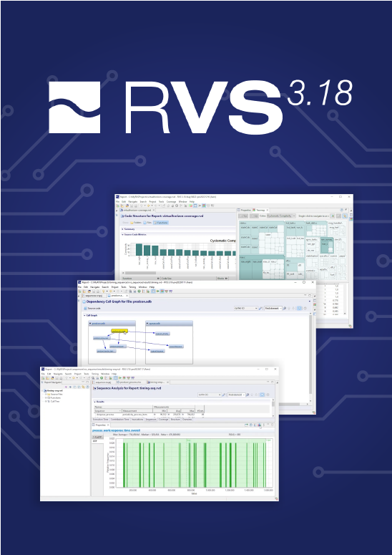The image size is (392, 555).
Task: Click the Source code link in call graph
Action: (92, 309)
